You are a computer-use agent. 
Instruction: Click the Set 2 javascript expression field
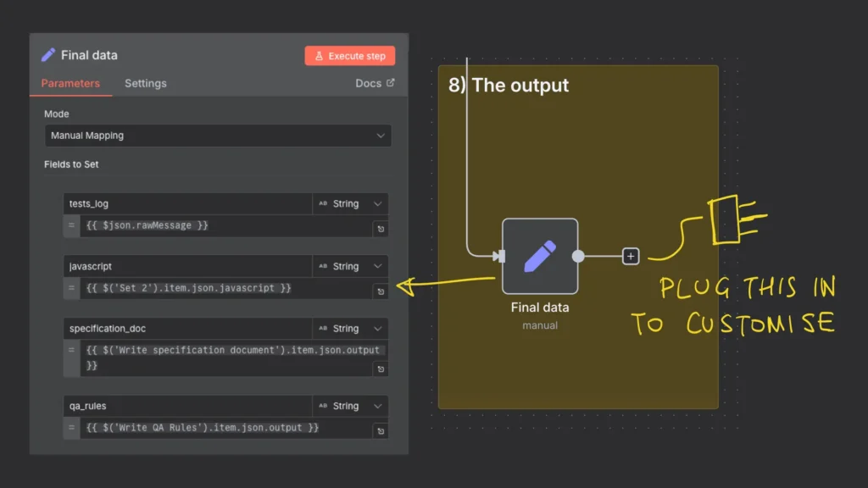(225, 288)
